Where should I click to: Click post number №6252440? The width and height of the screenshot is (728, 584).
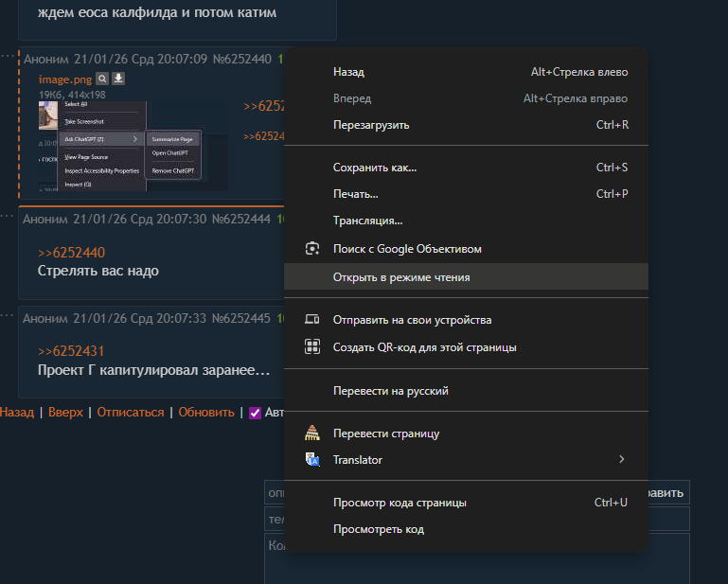click(242, 59)
